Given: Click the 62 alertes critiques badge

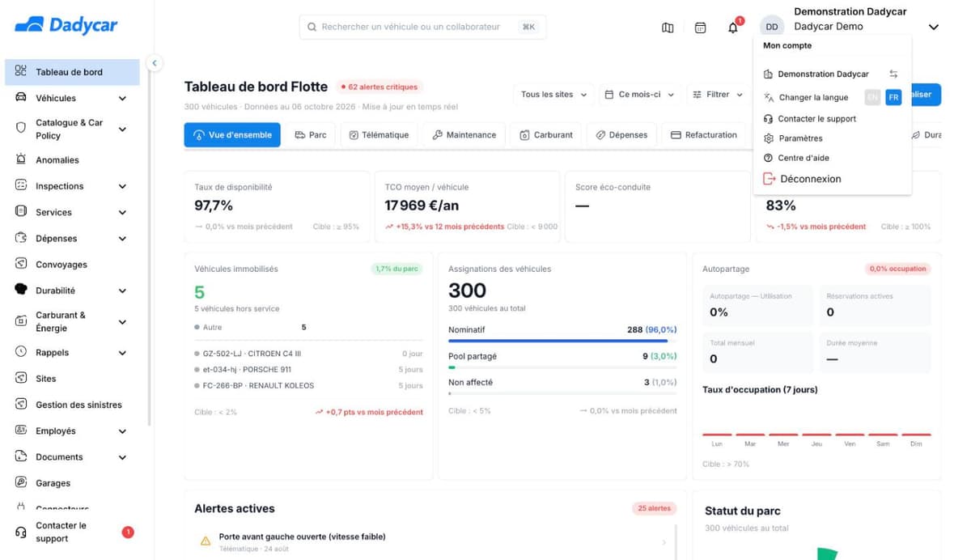Looking at the screenshot, I should click(379, 87).
